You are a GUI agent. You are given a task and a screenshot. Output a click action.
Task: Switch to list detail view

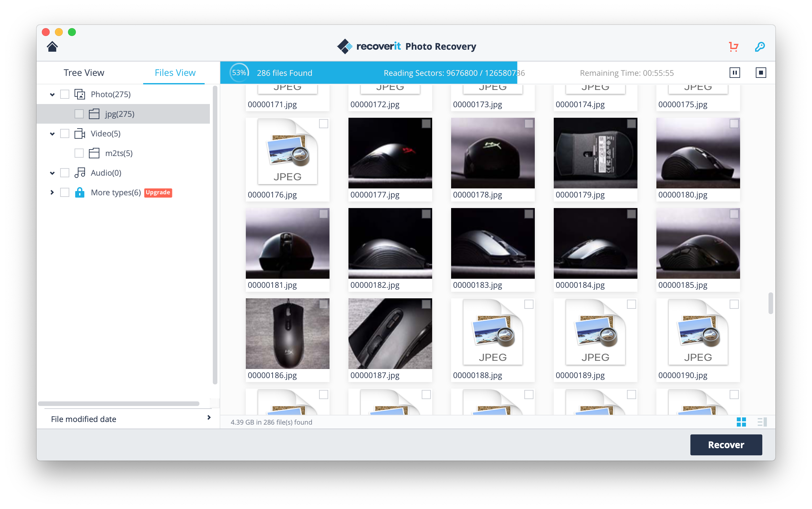(762, 422)
